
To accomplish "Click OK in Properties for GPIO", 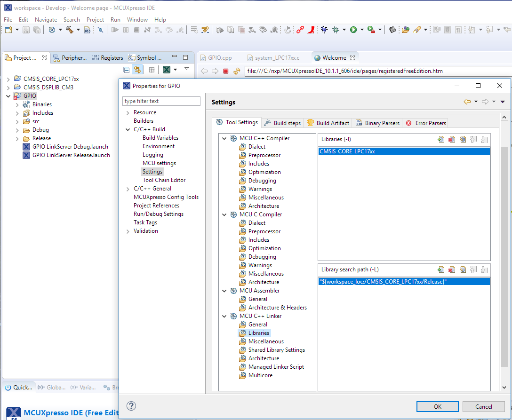I will [438, 407].
